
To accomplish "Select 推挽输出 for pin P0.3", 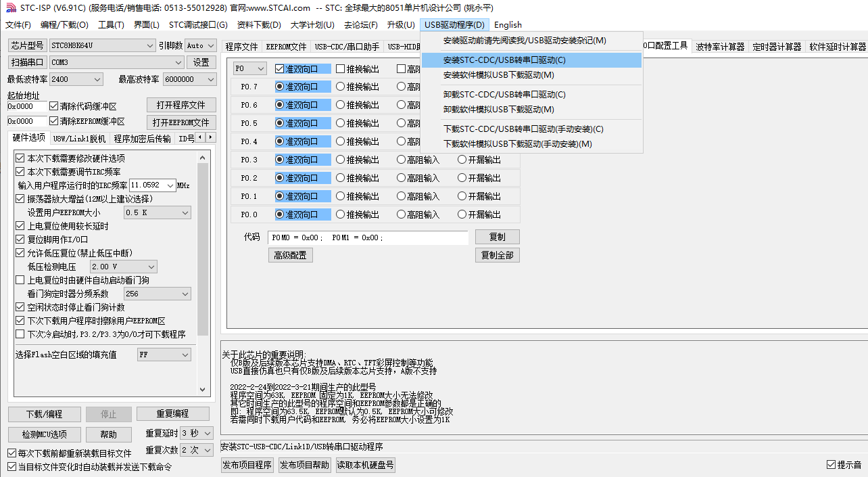I will (x=341, y=160).
